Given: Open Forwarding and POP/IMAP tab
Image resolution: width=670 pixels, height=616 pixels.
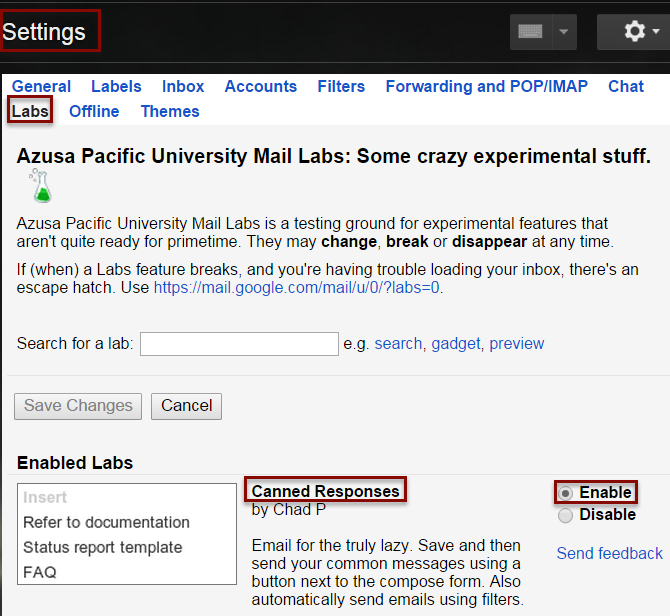Looking at the screenshot, I should pos(487,86).
